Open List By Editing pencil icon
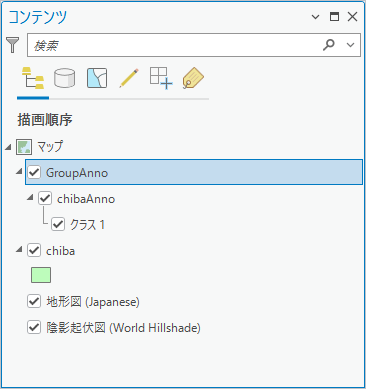Screen dimensions: 366x389 tap(129, 78)
